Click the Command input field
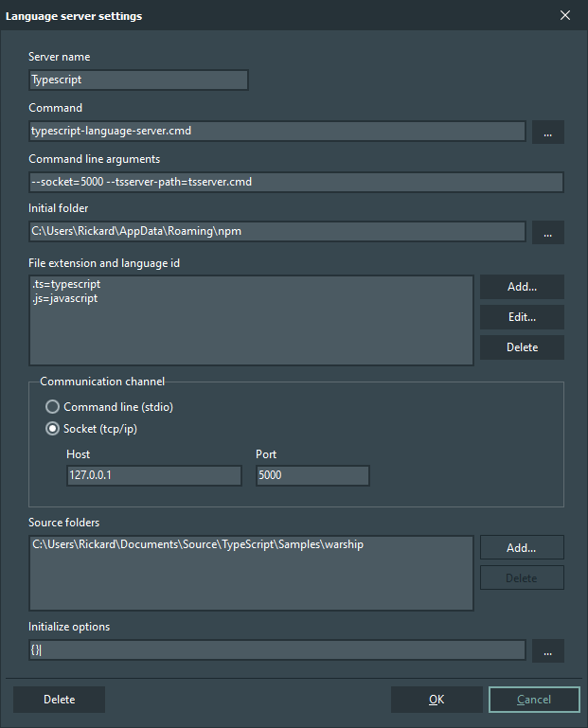 pos(276,132)
